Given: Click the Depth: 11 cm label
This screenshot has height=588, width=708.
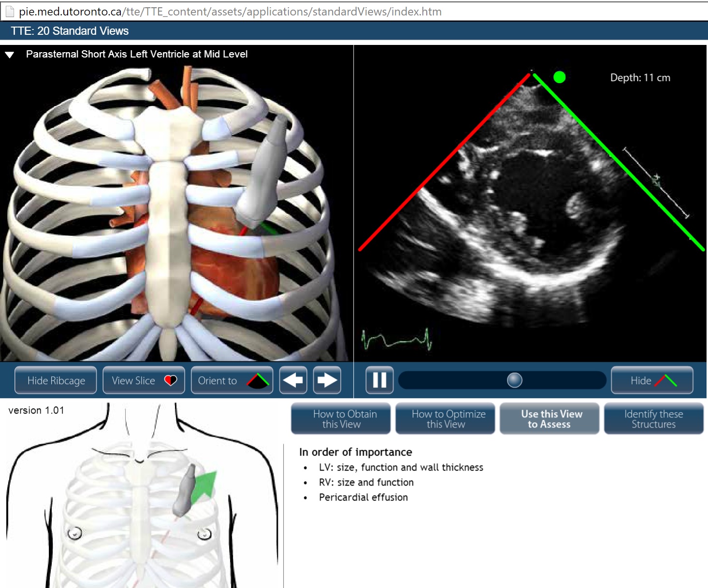Looking at the screenshot, I should tap(640, 78).
